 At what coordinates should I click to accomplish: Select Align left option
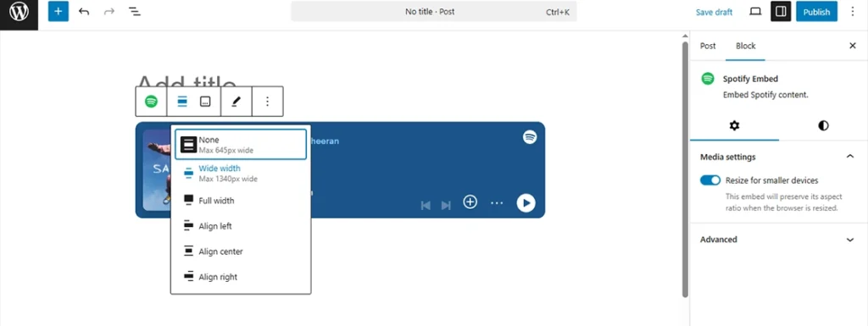tap(241, 226)
